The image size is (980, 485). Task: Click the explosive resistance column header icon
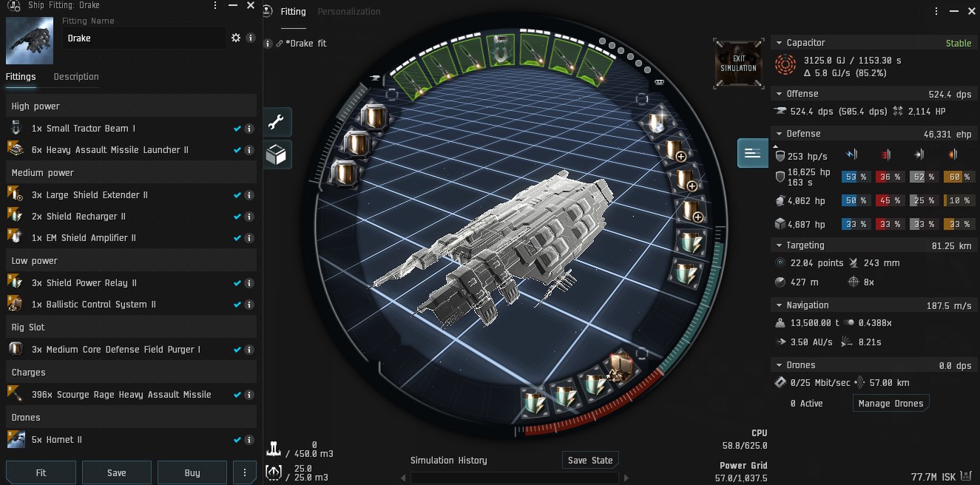[953, 155]
